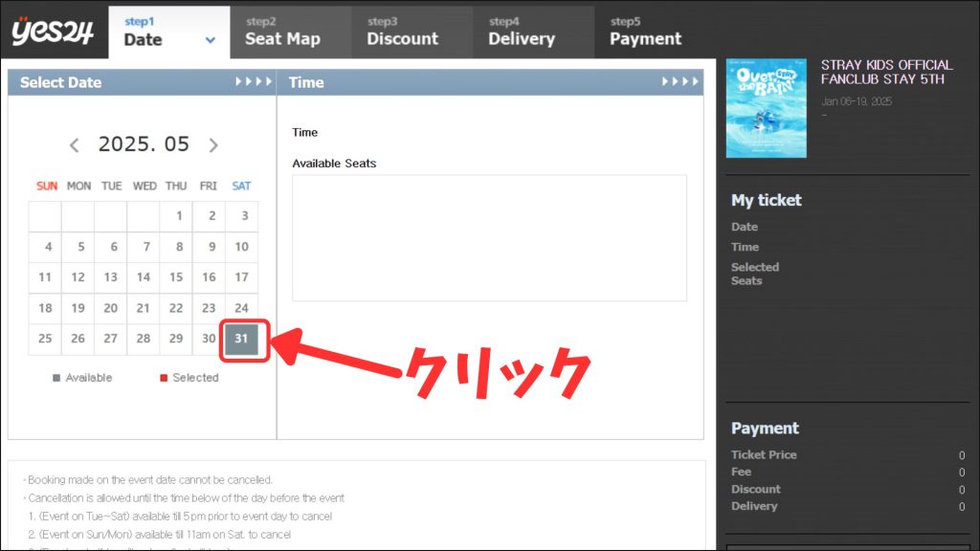This screenshot has width=980, height=551.
Task: Click date 15 in the calendar
Action: tap(176, 277)
